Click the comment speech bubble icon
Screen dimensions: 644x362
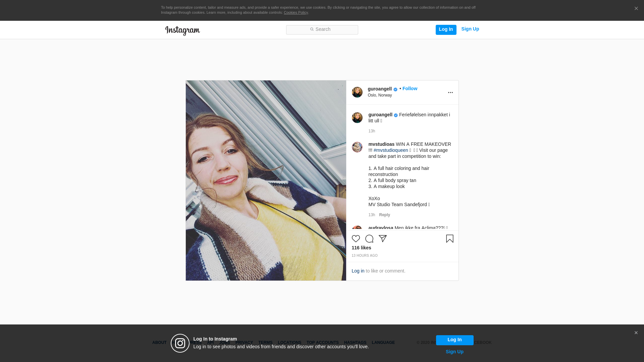pyautogui.click(x=369, y=239)
